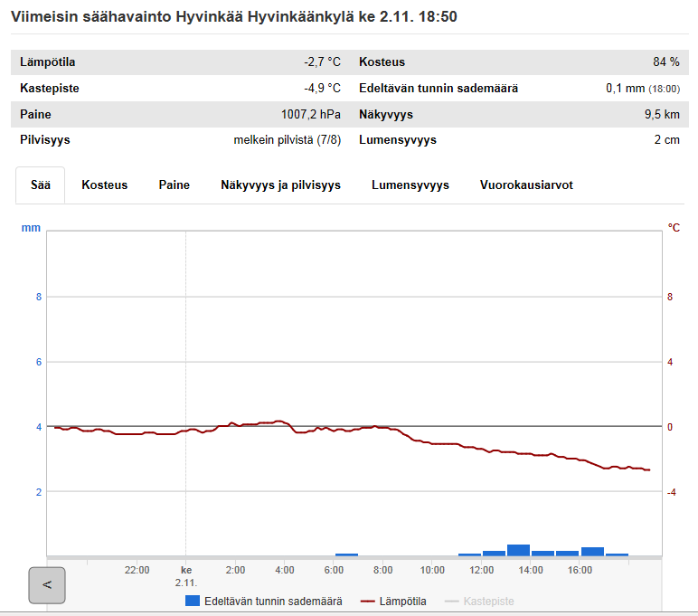Open the Paine tab

[174, 185]
